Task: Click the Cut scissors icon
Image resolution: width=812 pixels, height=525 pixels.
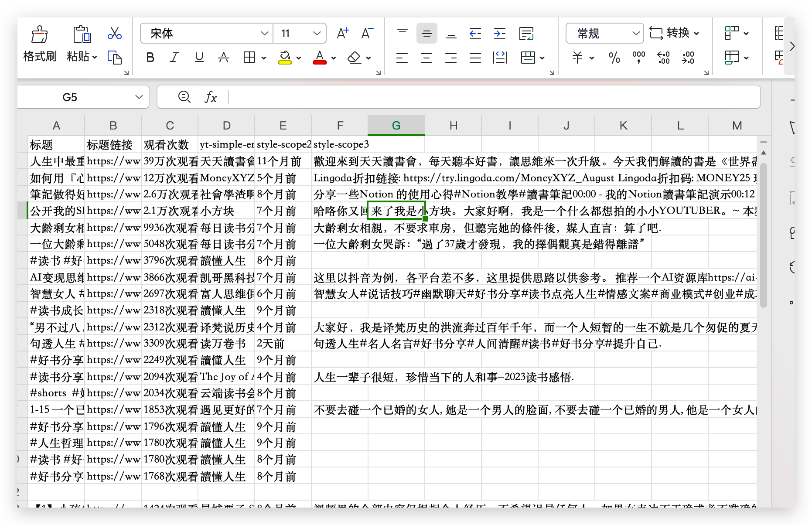Action: [x=115, y=33]
